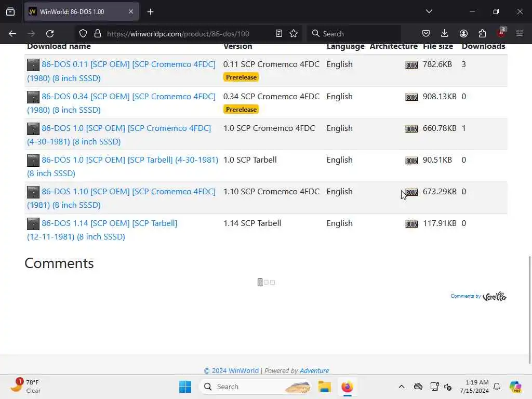
Task: Click the Firefox icon in the taskbar
Action: 347,387
